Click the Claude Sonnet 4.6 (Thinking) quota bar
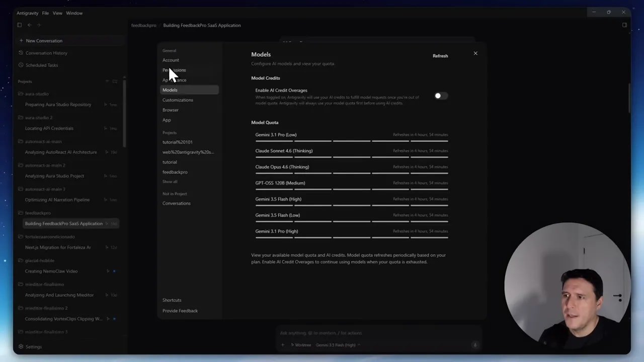Image resolution: width=644 pixels, height=362 pixels. click(x=351, y=157)
